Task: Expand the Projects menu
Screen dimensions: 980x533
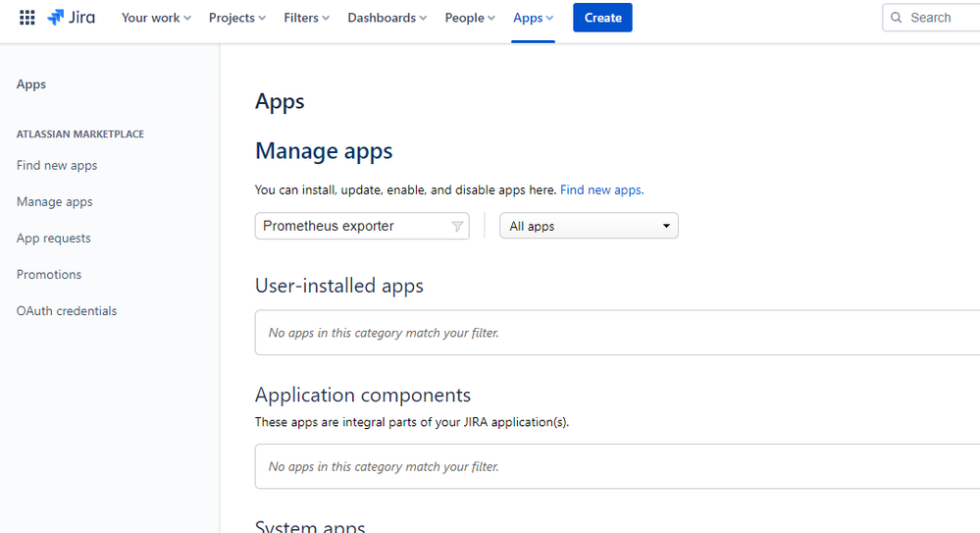Action: pyautogui.click(x=237, y=18)
